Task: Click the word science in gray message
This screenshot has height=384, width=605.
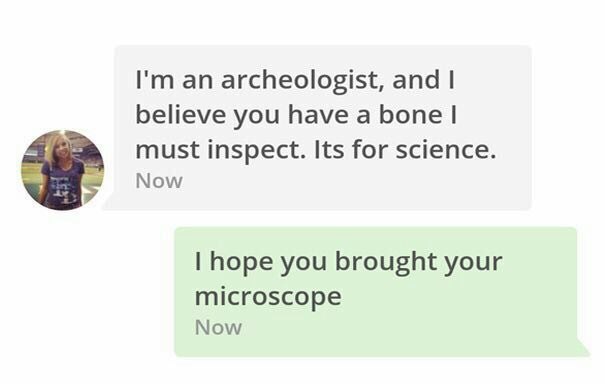Action: pyautogui.click(x=445, y=150)
